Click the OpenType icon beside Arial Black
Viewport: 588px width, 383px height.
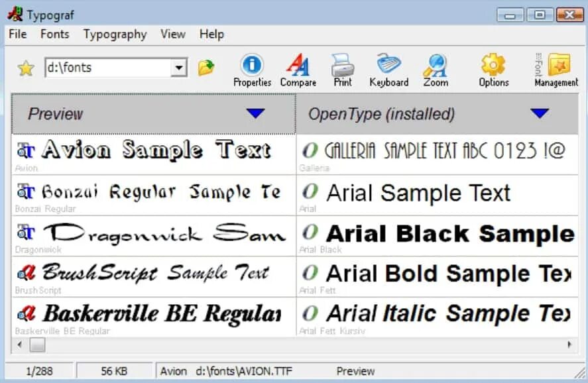310,233
